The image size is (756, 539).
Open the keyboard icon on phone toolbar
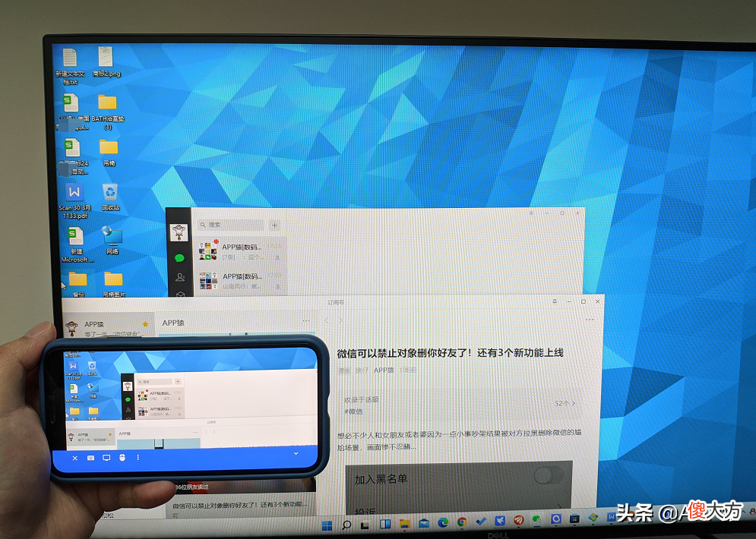pyautogui.click(x=90, y=458)
